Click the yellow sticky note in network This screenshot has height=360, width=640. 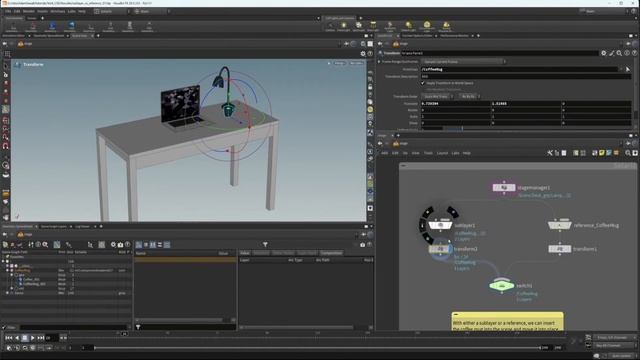(507, 322)
